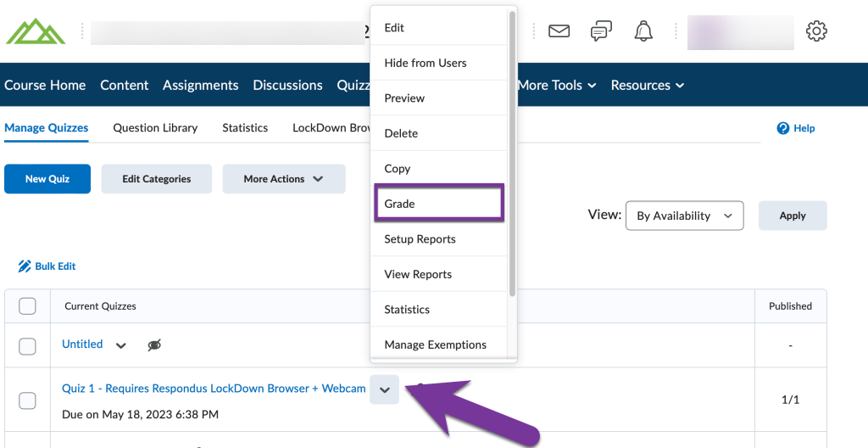Choose Setup Reports in the quiz menu
Viewport: 868px width, 448px height.
tap(438, 239)
